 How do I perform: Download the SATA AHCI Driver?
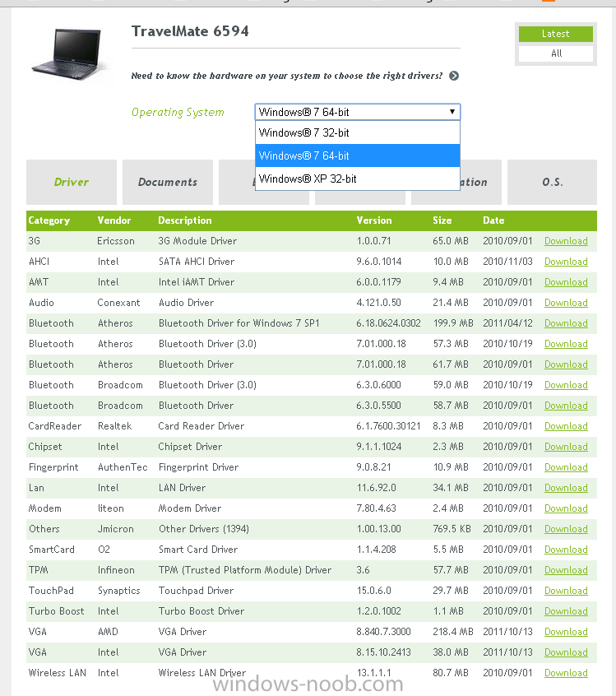566,262
